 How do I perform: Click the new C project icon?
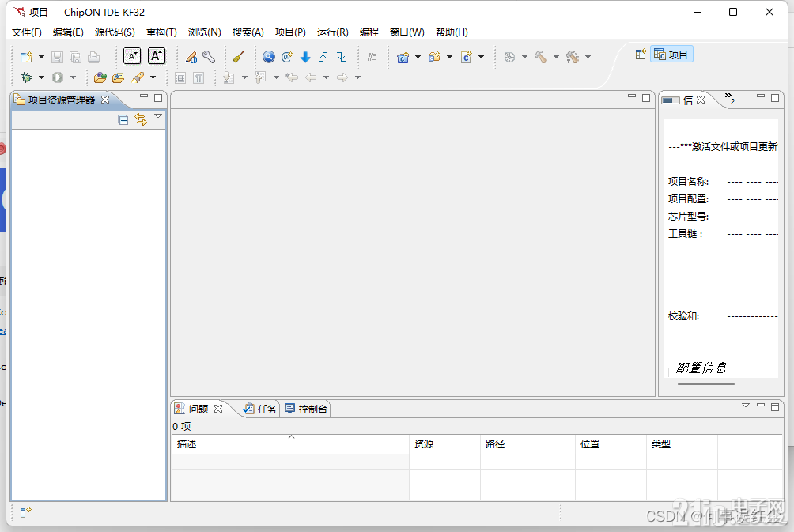[x=403, y=57]
